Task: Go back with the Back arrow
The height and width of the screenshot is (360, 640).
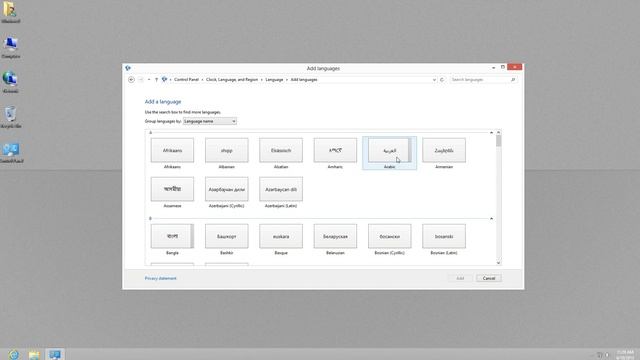Action: pos(131,80)
